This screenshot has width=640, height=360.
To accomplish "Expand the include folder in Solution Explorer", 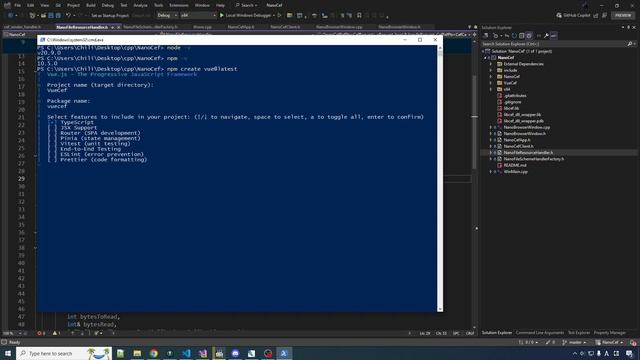I will (491, 70).
